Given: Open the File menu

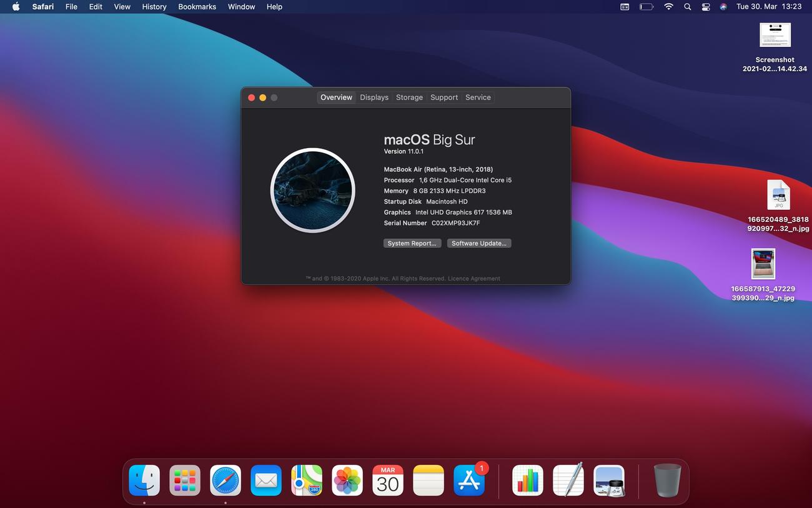Looking at the screenshot, I should pyautogui.click(x=71, y=6).
